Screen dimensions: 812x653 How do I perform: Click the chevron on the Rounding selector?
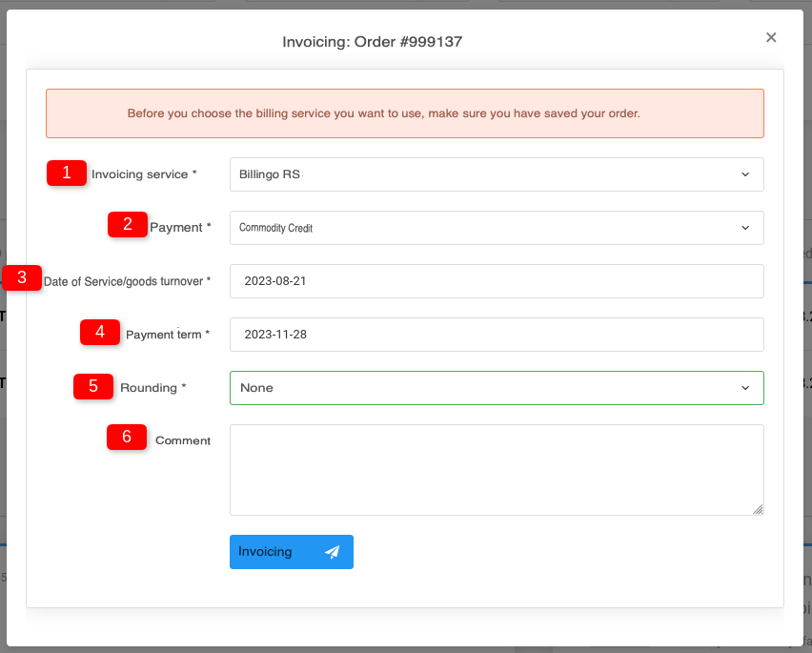click(x=746, y=388)
